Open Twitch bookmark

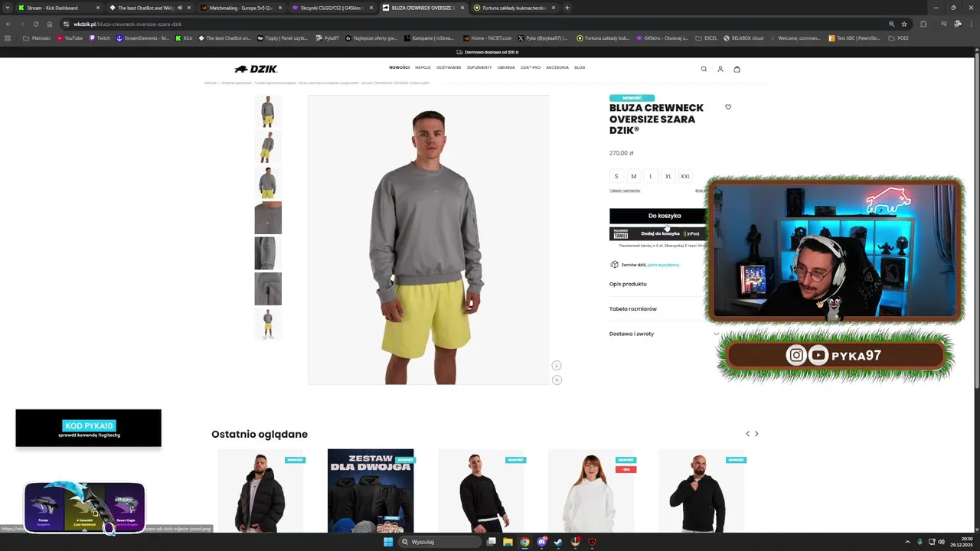100,37
